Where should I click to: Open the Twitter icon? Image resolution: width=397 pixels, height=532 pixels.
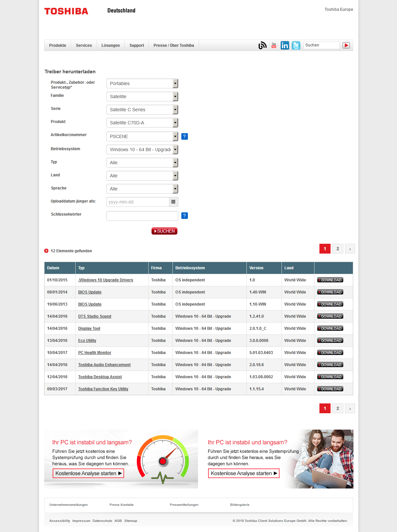click(296, 45)
